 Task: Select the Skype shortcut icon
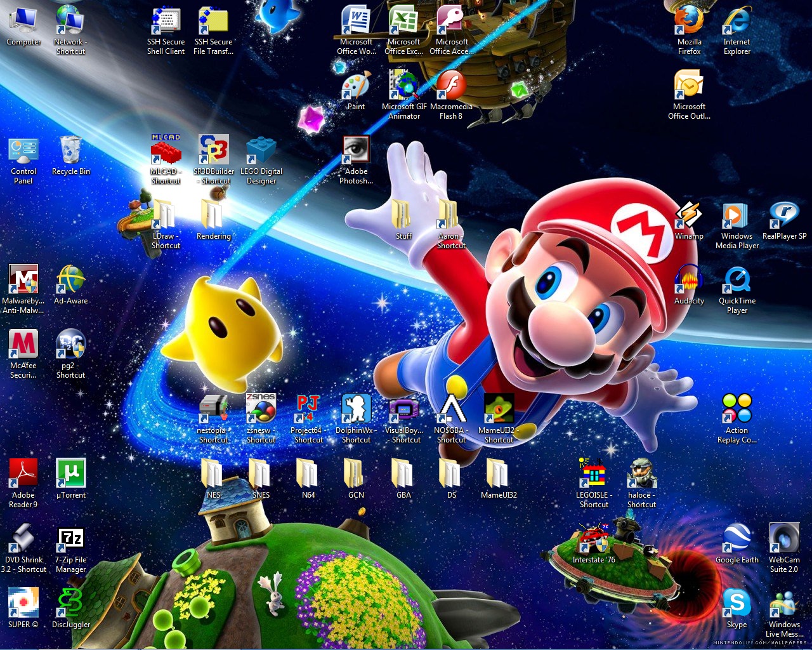point(737,604)
